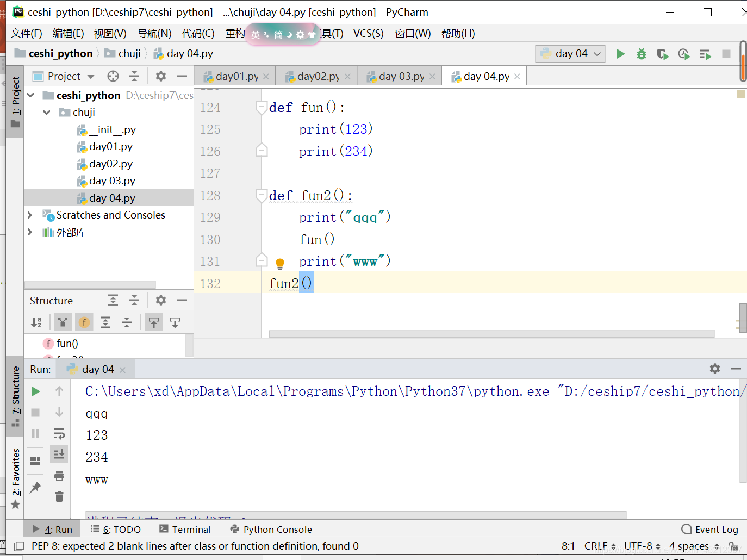
Task: Open the 文件(F) menu
Action: pos(27,34)
